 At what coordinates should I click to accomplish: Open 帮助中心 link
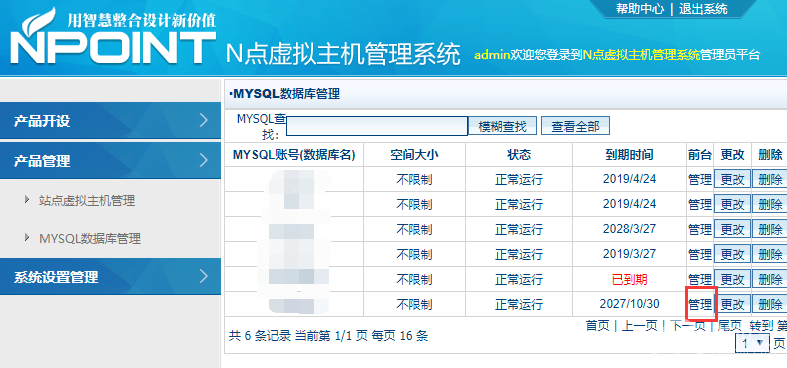pos(639,9)
